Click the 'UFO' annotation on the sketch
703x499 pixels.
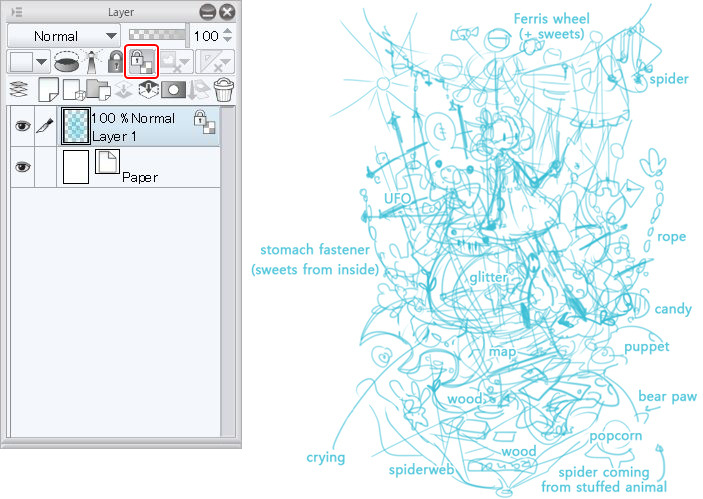(x=397, y=199)
